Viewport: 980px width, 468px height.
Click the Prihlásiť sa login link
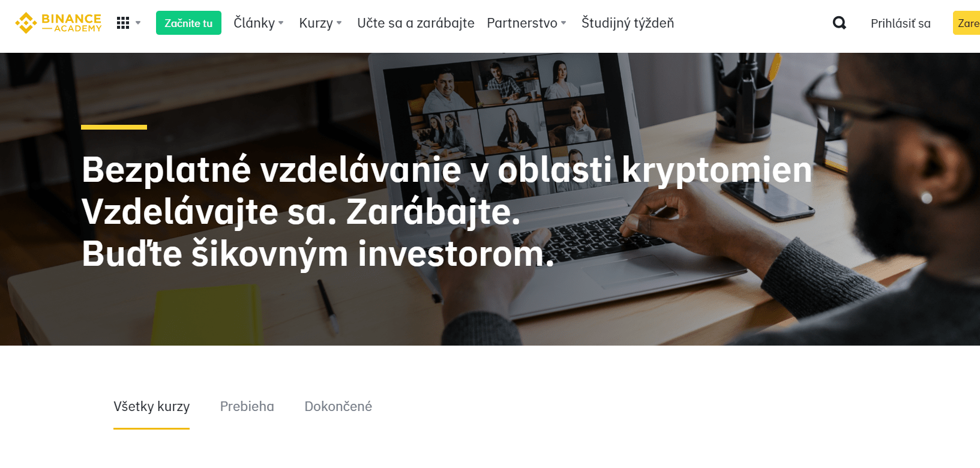900,23
